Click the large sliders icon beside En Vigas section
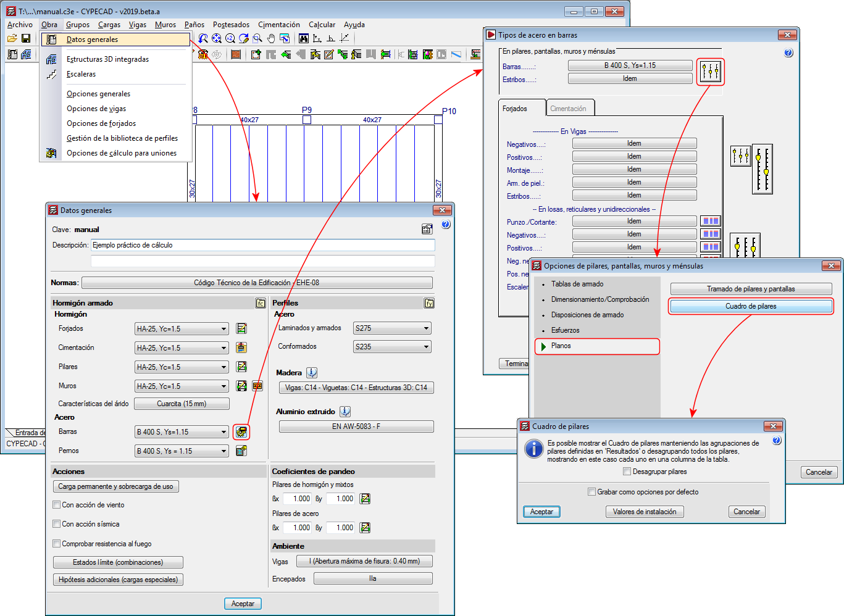 [x=763, y=169]
